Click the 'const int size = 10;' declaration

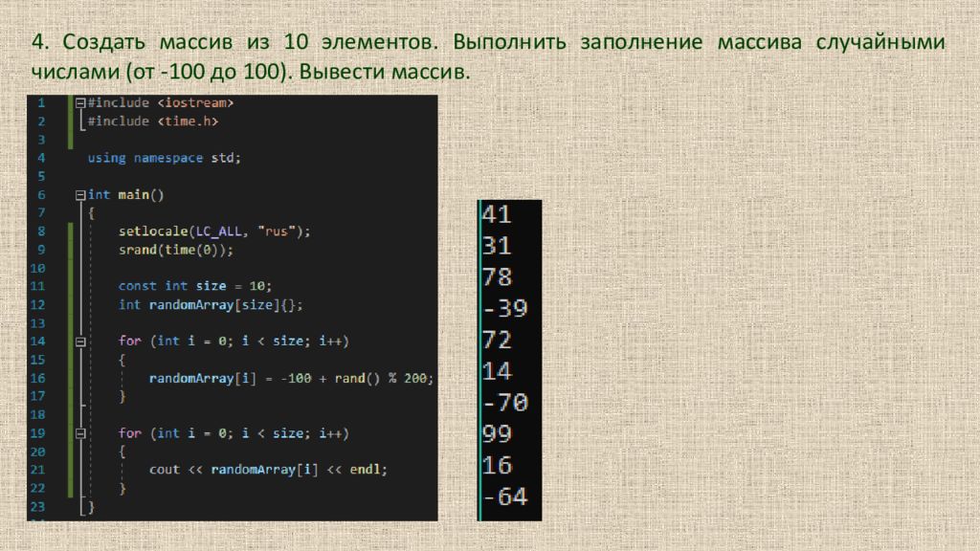[195, 286]
